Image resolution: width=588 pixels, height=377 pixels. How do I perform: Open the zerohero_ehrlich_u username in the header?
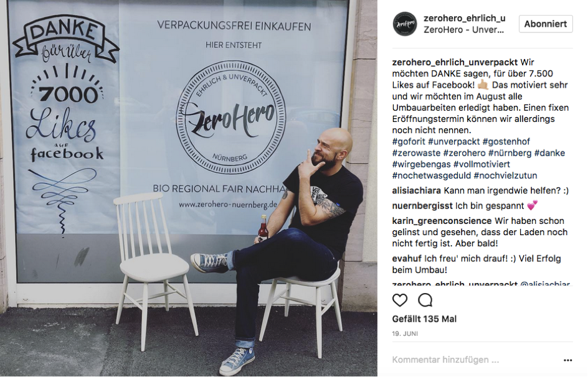point(464,18)
